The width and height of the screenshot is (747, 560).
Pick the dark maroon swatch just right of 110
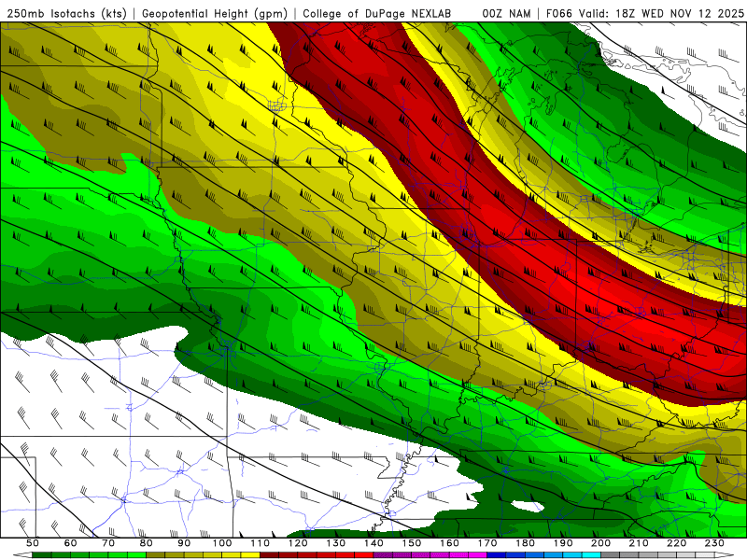tap(269, 555)
